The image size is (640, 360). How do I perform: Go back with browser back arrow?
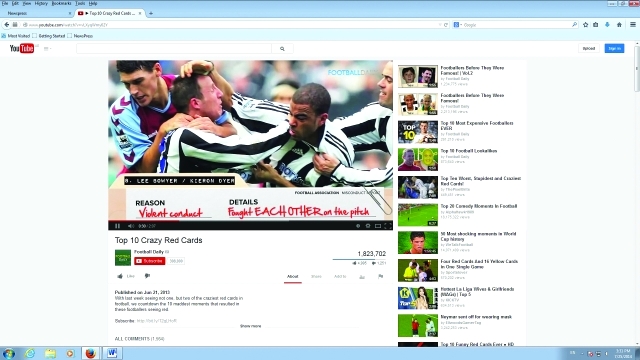(x=7, y=24)
